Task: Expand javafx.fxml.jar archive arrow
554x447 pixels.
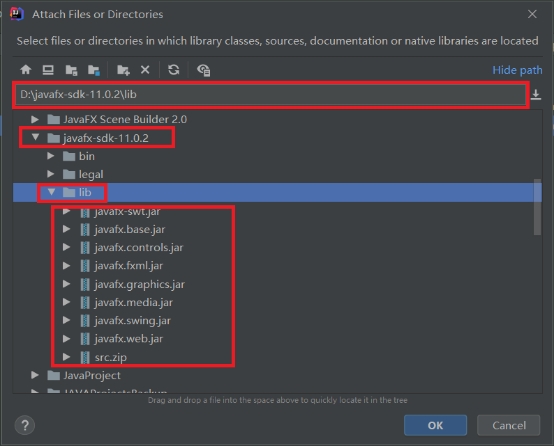Action: 66,265
